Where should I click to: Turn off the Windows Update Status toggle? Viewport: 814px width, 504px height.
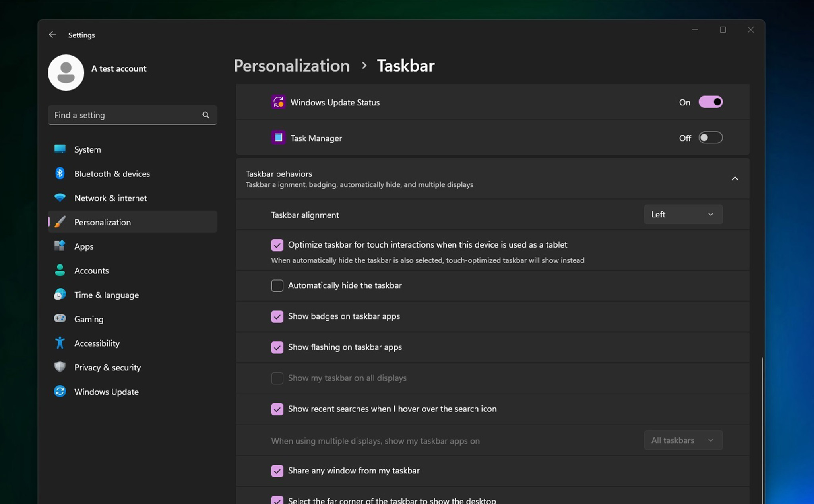(x=710, y=102)
